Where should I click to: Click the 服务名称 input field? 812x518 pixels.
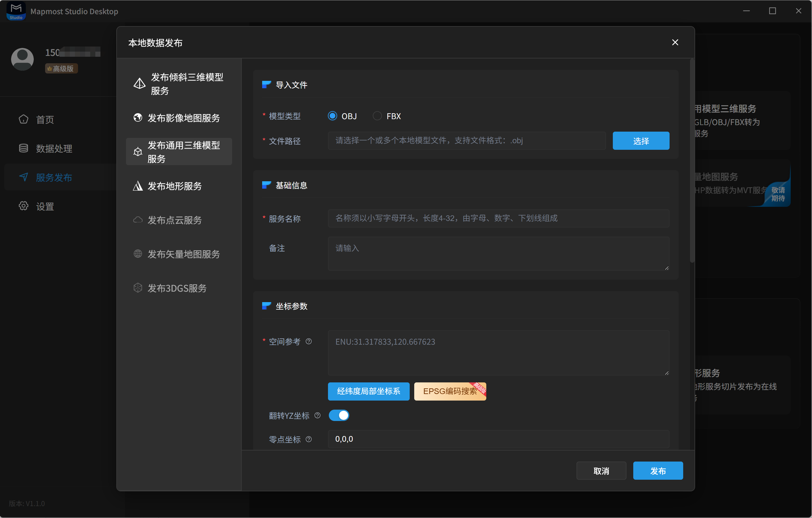pyautogui.click(x=499, y=218)
